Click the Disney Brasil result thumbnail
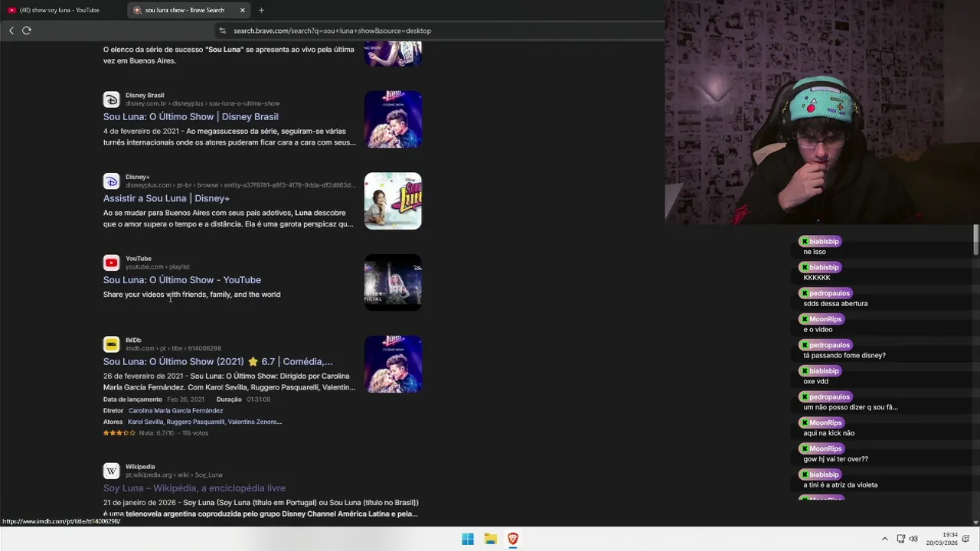The height and width of the screenshot is (551, 980). [x=393, y=119]
